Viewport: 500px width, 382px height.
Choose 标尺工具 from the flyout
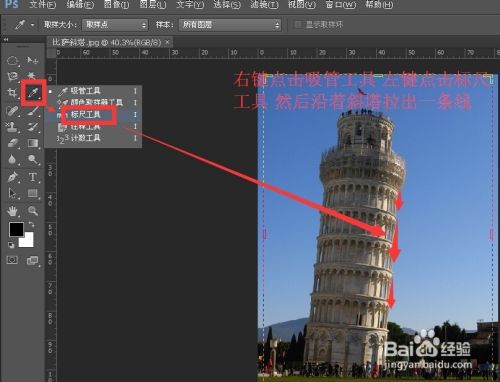93,115
